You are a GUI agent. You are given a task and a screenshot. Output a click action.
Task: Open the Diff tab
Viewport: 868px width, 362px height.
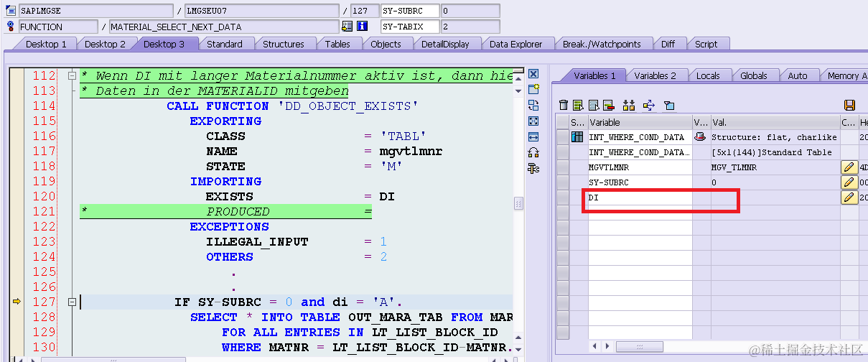click(668, 45)
